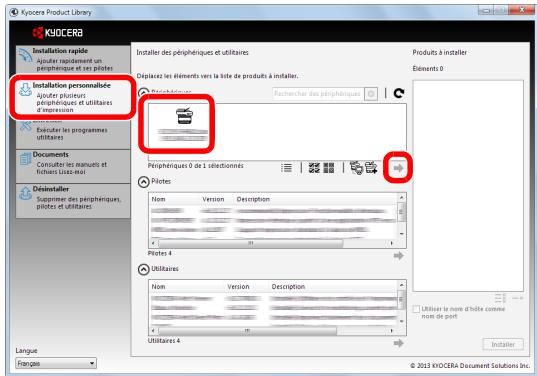This screenshot has height=376, width=537.
Task: Click the Kyocera logo
Action: (x=58, y=33)
